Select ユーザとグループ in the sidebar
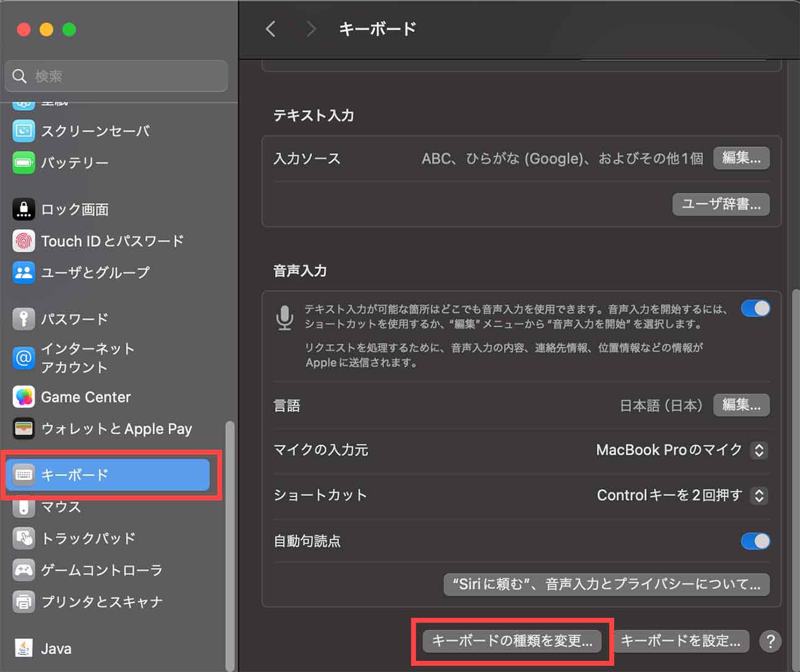 (x=95, y=272)
